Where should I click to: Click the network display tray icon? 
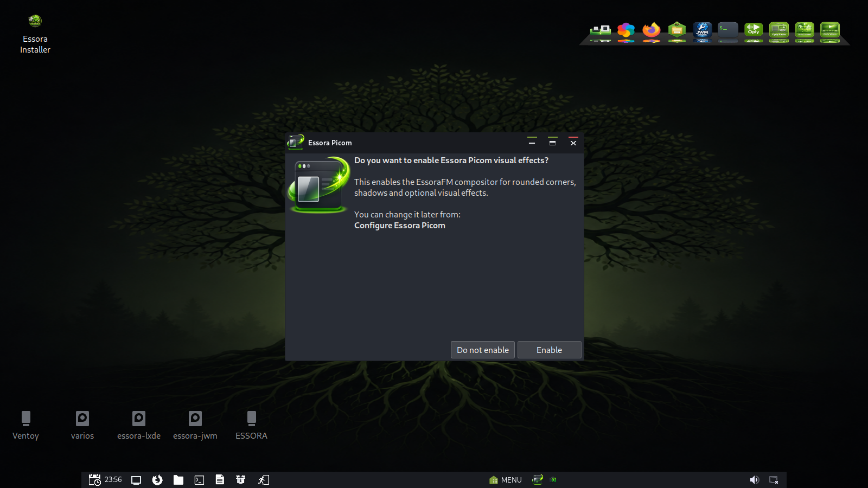click(774, 480)
